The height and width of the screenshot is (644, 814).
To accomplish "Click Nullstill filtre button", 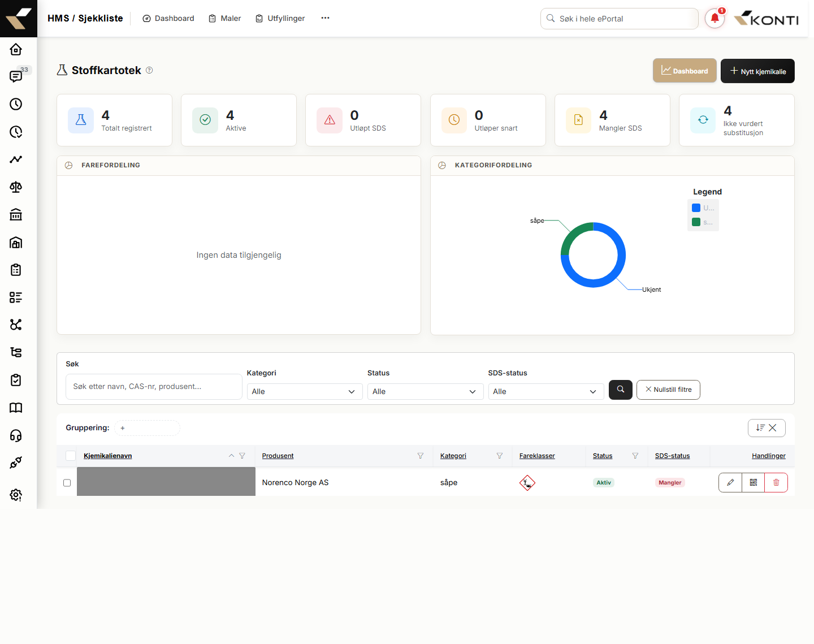I will click(x=668, y=390).
